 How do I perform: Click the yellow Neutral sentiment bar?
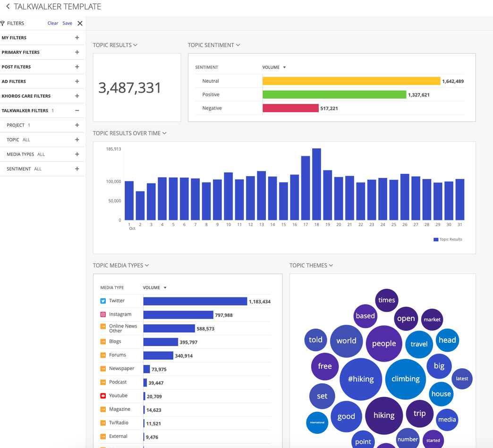point(351,81)
